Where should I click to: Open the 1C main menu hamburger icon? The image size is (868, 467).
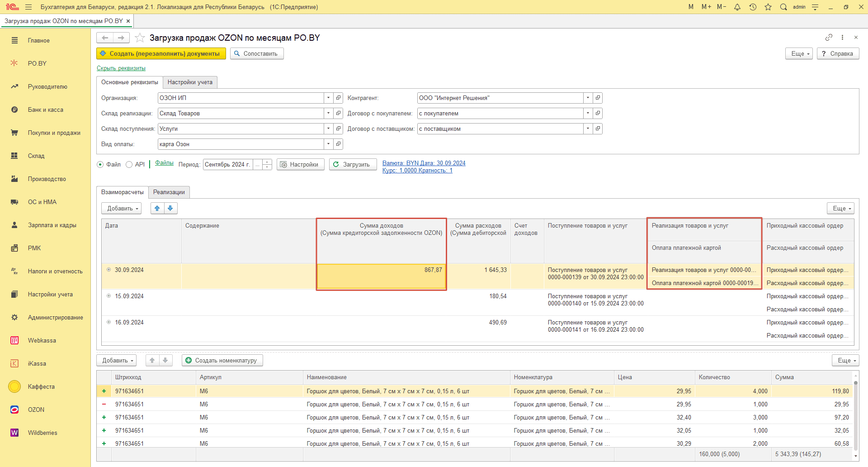coord(28,7)
